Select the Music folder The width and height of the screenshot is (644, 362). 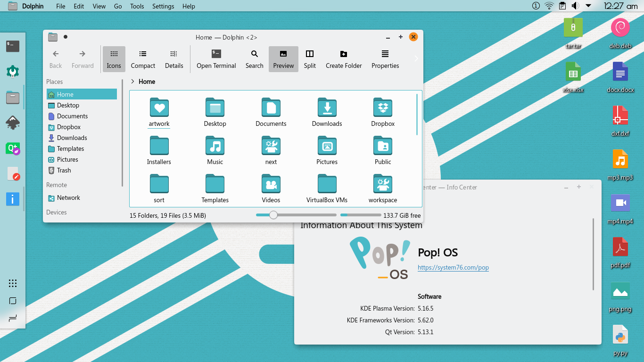(215, 150)
